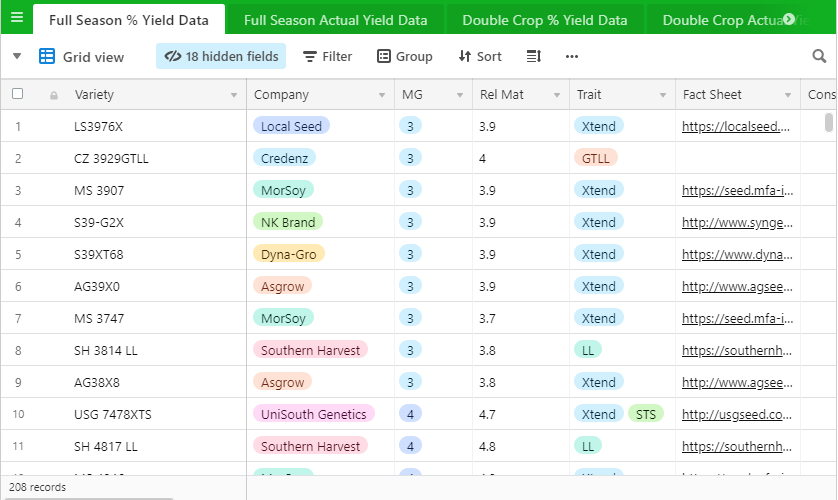Click UniSouth Genetics company tag

tap(314, 414)
